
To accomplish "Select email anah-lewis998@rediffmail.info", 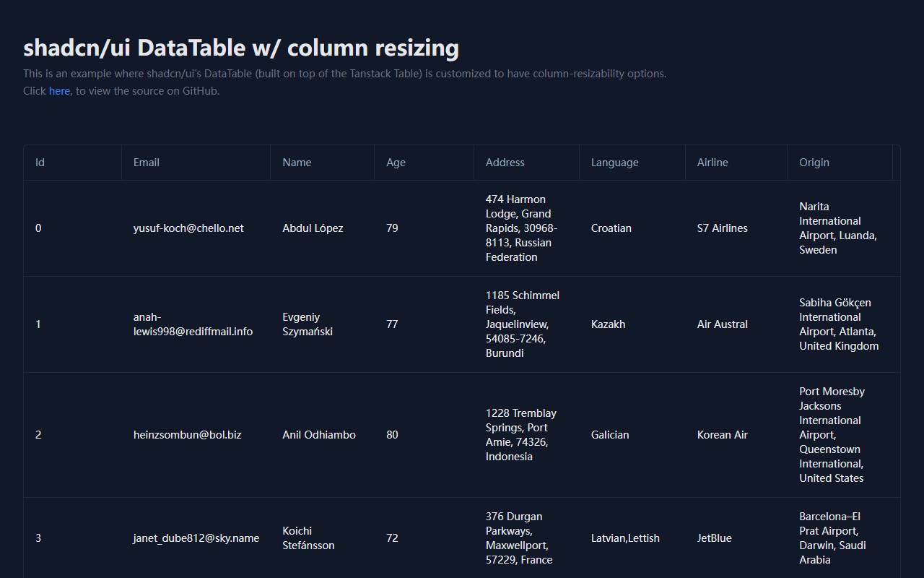I will pos(193,324).
